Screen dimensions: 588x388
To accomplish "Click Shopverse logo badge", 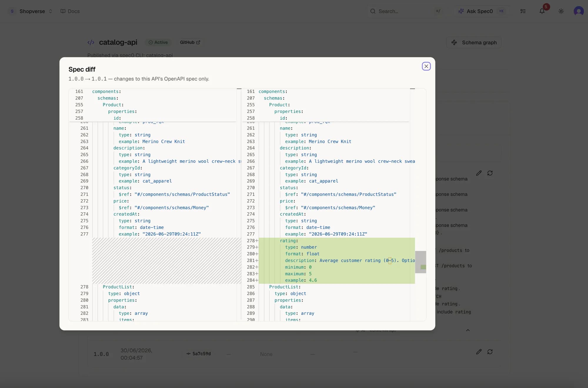I will click(x=12, y=11).
